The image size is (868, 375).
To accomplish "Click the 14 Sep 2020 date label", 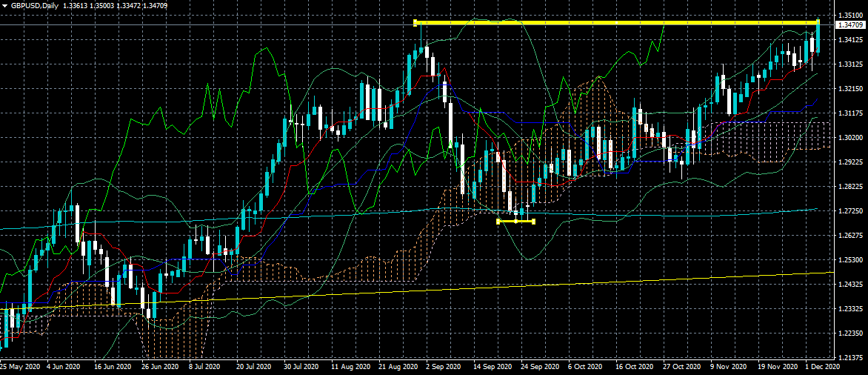I will pyautogui.click(x=493, y=367).
